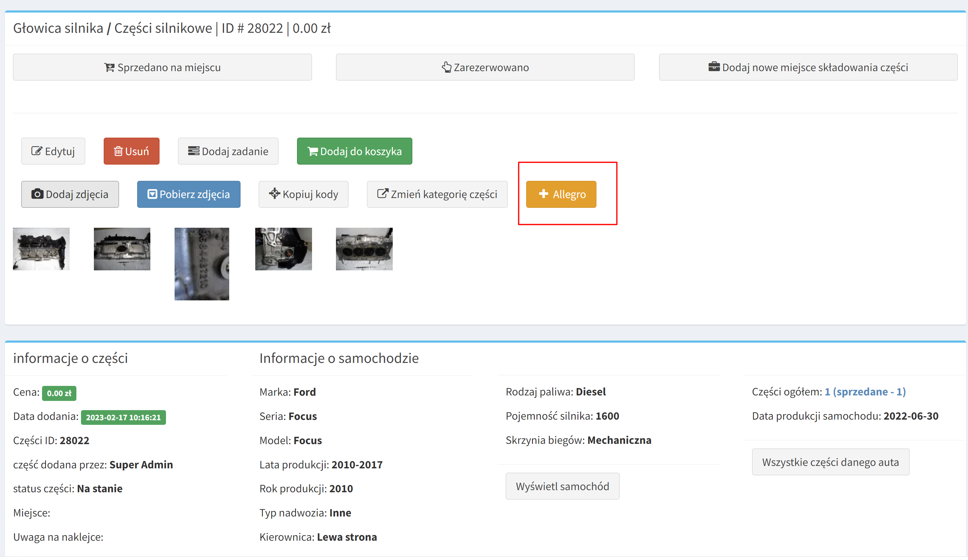Click the green 0.00 zł price badge

click(59, 393)
